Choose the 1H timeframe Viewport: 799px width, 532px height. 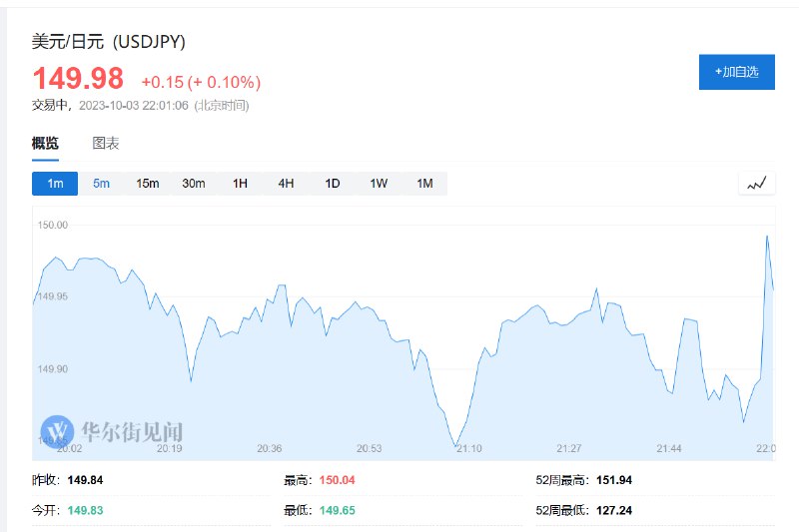[x=240, y=184]
